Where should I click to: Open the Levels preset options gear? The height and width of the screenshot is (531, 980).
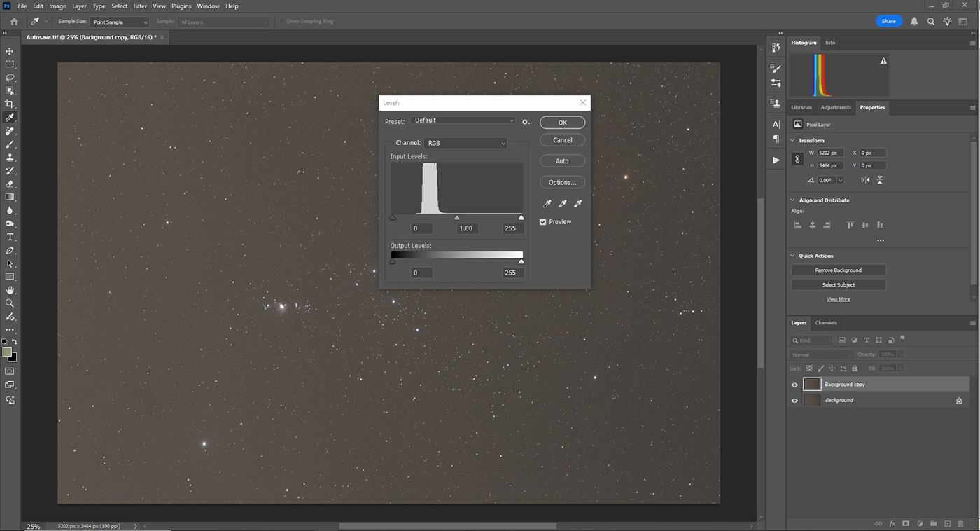click(526, 122)
